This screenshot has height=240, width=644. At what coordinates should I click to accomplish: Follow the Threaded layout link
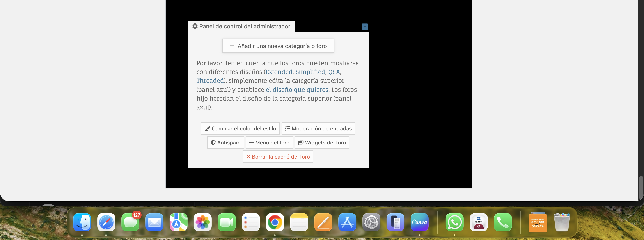pos(210,81)
